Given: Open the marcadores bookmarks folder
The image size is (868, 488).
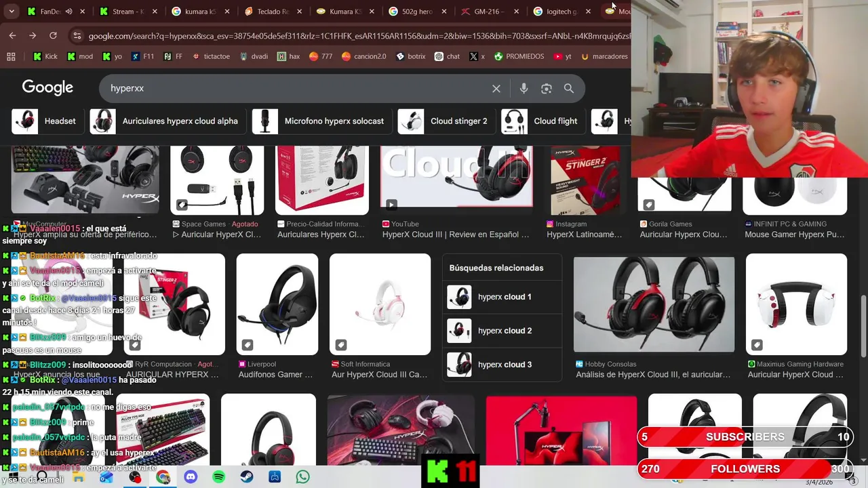Looking at the screenshot, I should [x=604, y=56].
